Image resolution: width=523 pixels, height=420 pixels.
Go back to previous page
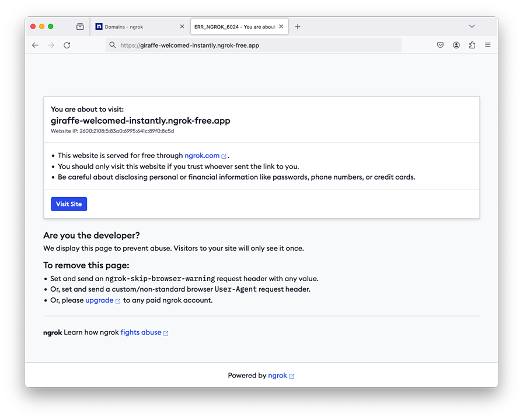(36, 45)
